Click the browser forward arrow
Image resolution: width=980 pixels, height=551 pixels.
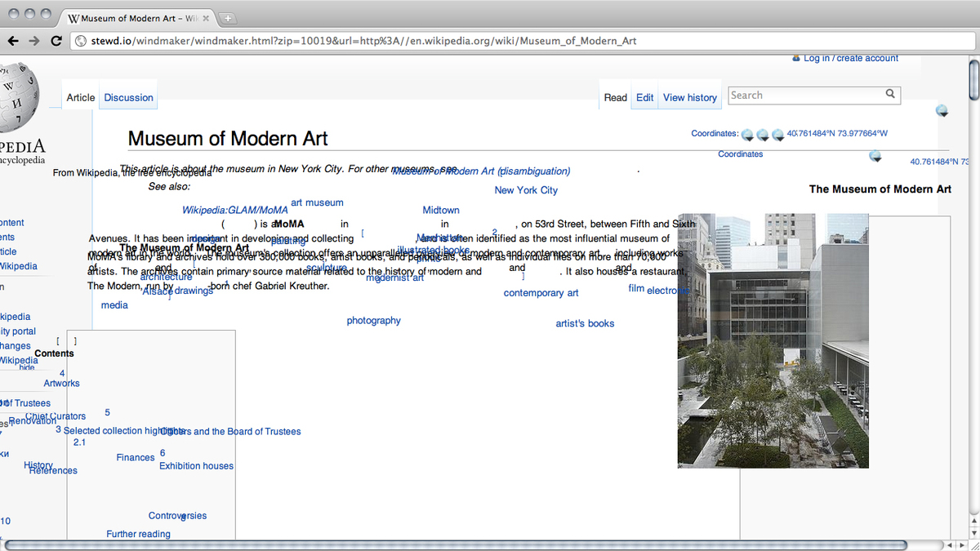coord(34,41)
